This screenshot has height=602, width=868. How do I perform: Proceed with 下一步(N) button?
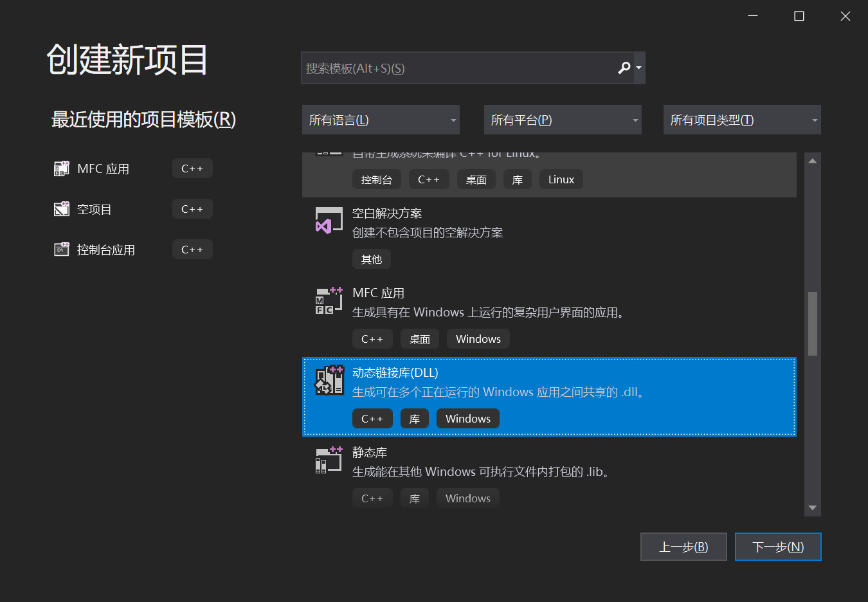coord(778,547)
